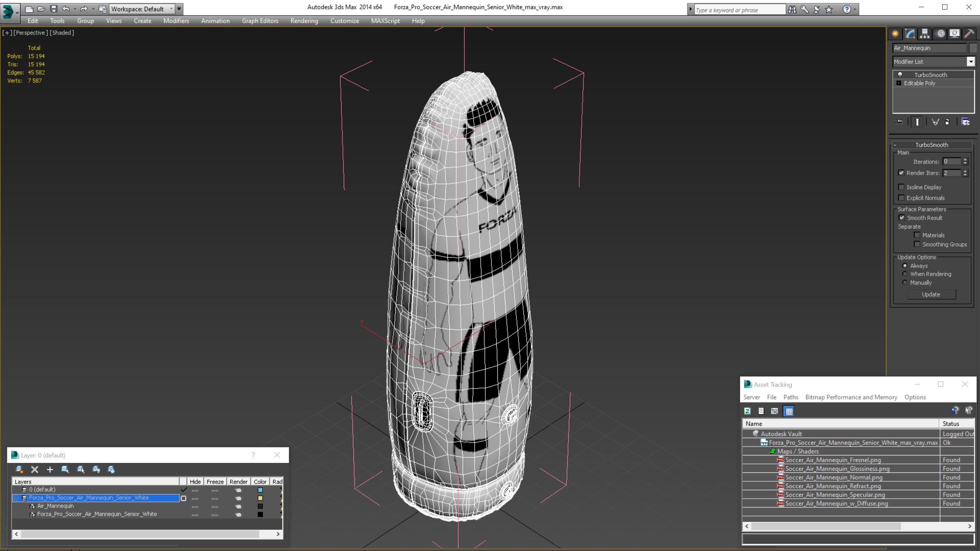Screen dimensions: 980x551
Task: Open the Redo history dropdown arrow
Action: pos(93,9)
